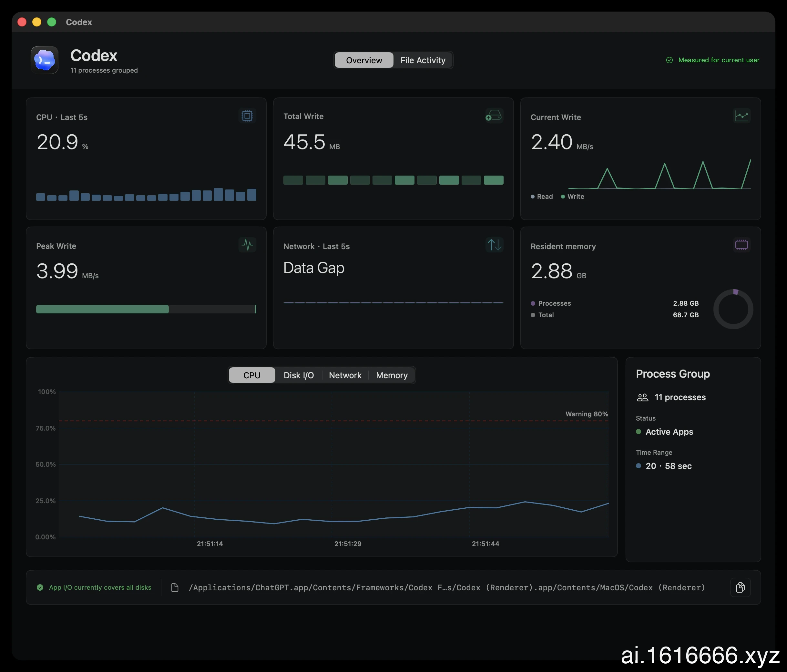Toggle the Write legend series
787x672 pixels.
point(572,196)
